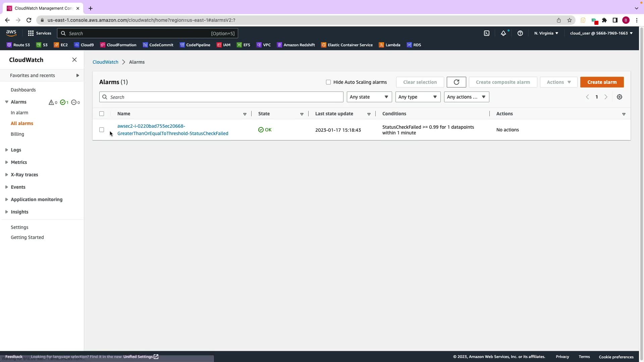Image resolution: width=644 pixels, height=362 pixels.
Task: Open Dashboards in the sidebar
Action: point(23,90)
